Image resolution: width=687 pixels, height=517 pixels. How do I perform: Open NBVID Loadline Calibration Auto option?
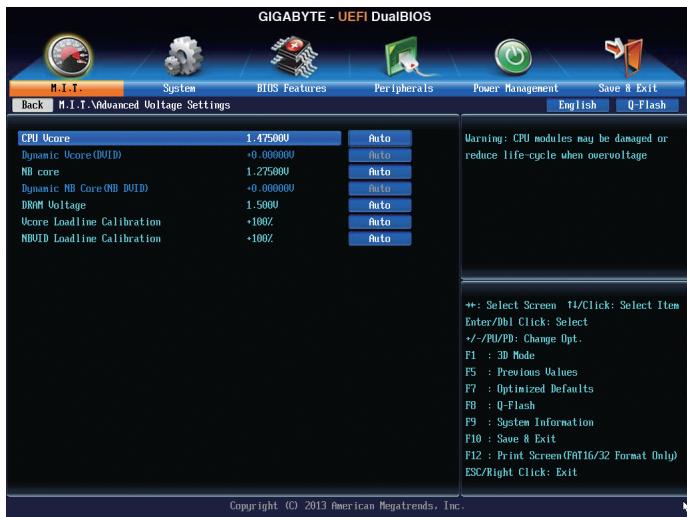[380, 238]
